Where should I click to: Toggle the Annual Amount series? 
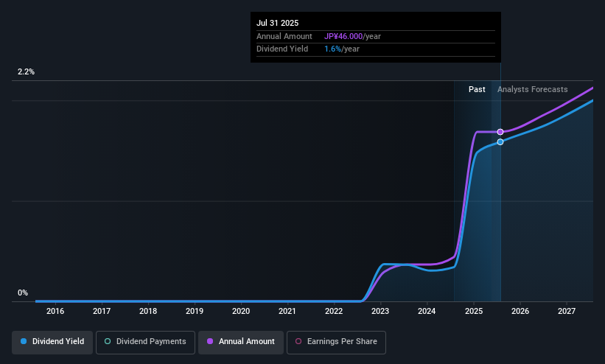241,342
